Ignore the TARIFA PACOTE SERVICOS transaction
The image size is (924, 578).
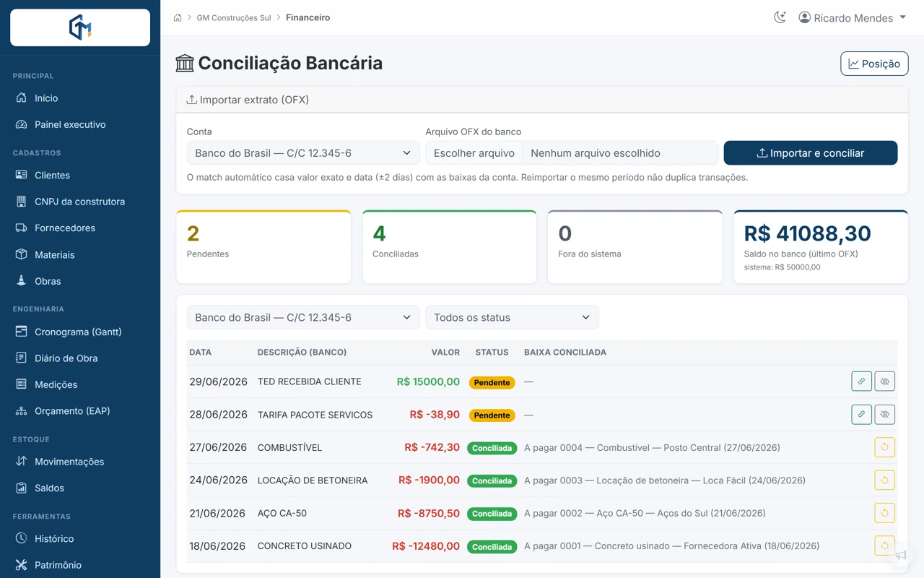tap(885, 415)
